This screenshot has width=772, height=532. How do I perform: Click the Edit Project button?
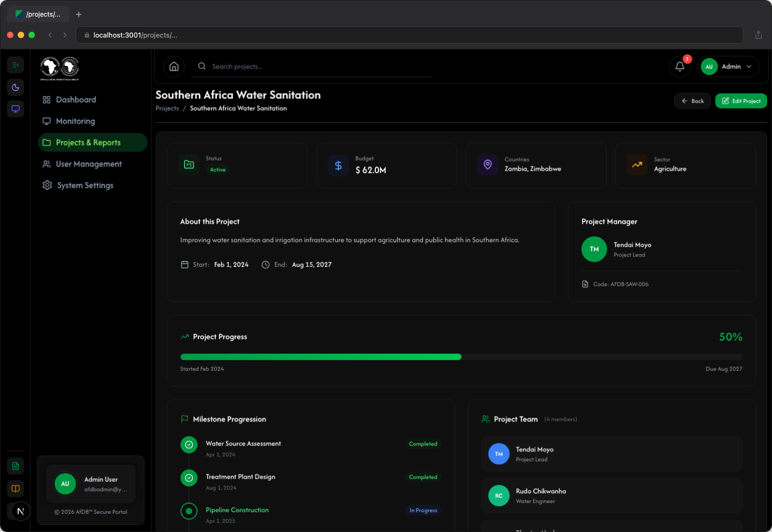(x=741, y=101)
